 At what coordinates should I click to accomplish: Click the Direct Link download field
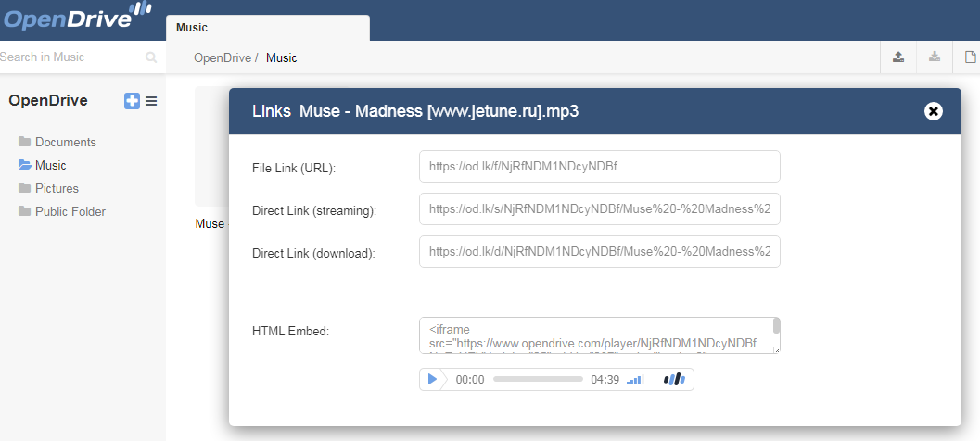click(x=599, y=251)
